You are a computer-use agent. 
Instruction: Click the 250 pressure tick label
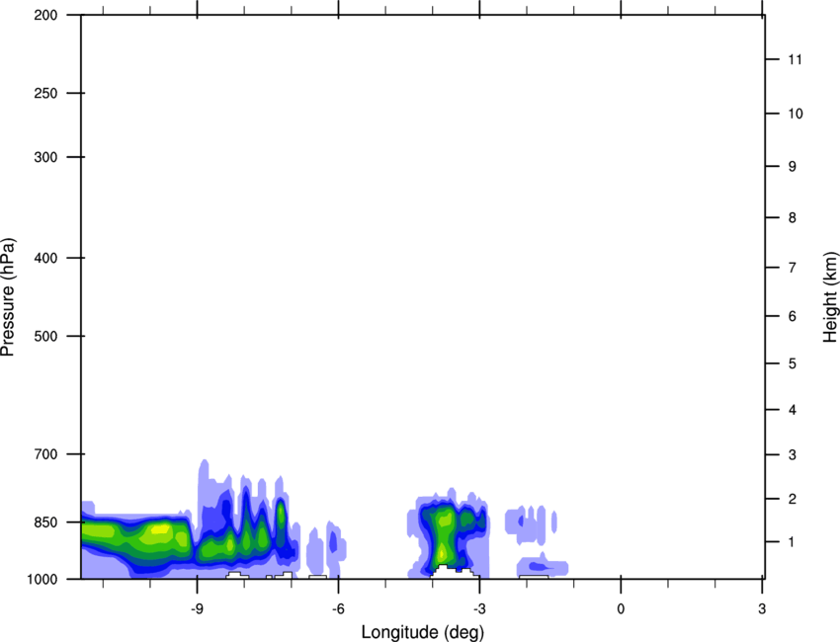(45, 93)
